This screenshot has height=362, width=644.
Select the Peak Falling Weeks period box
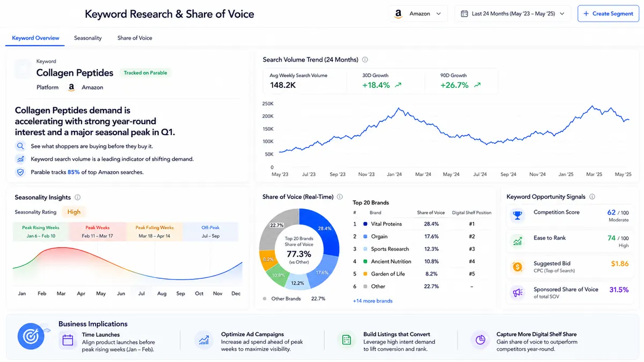[x=155, y=232]
